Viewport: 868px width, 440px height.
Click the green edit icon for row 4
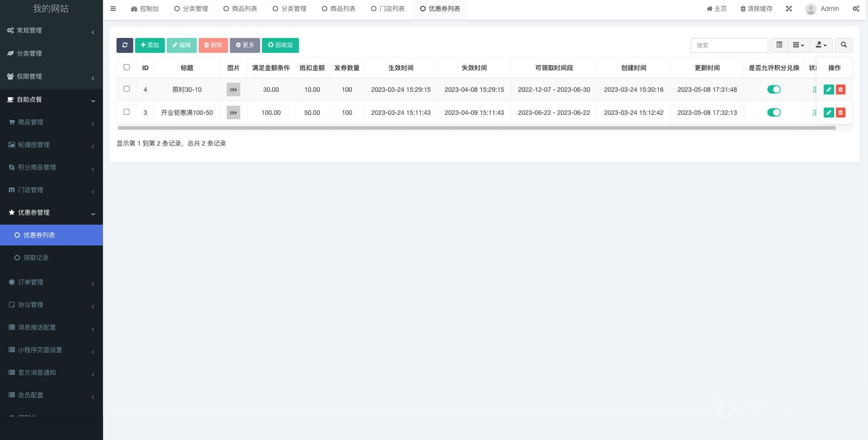pyautogui.click(x=828, y=89)
